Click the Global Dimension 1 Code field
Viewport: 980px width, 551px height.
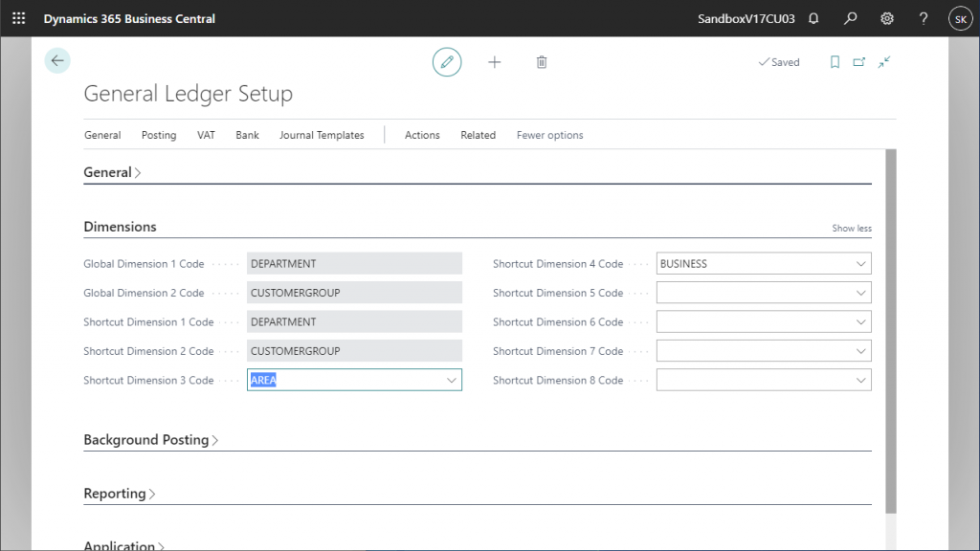point(354,264)
